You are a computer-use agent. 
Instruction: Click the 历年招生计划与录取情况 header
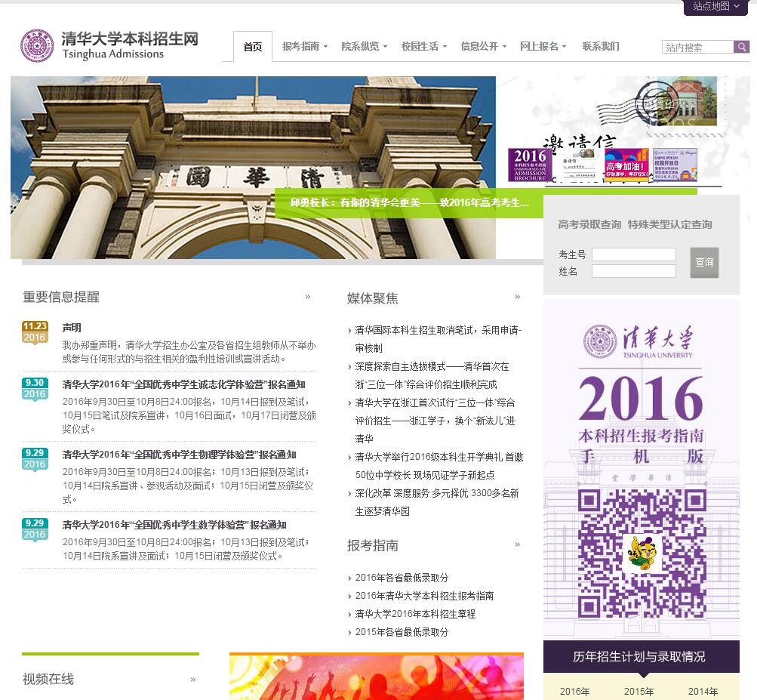641,656
